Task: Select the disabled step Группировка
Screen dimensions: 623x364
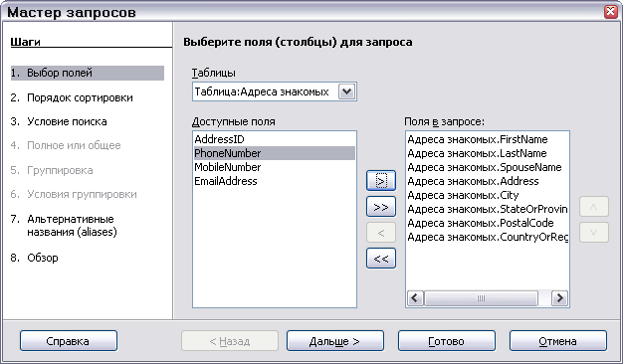Action: tap(52, 170)
